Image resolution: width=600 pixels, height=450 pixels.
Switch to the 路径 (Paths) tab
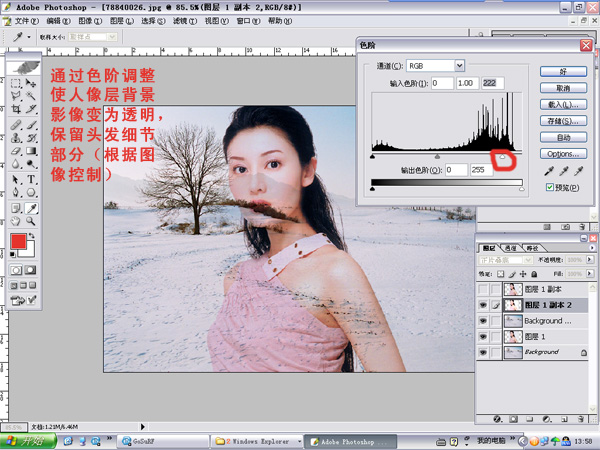pyautogui.click(x=532, y=248)
